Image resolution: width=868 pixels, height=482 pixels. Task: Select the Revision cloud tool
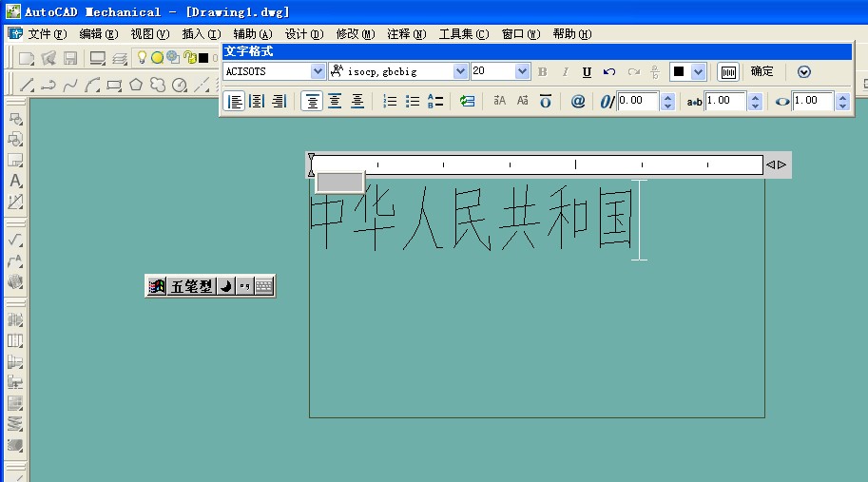(x=158, y=85)
